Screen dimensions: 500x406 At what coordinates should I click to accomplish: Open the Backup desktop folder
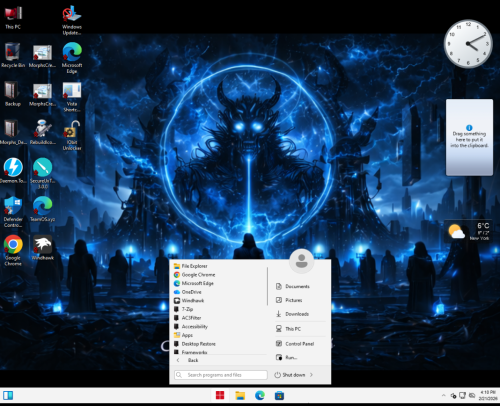click(13, 94)
